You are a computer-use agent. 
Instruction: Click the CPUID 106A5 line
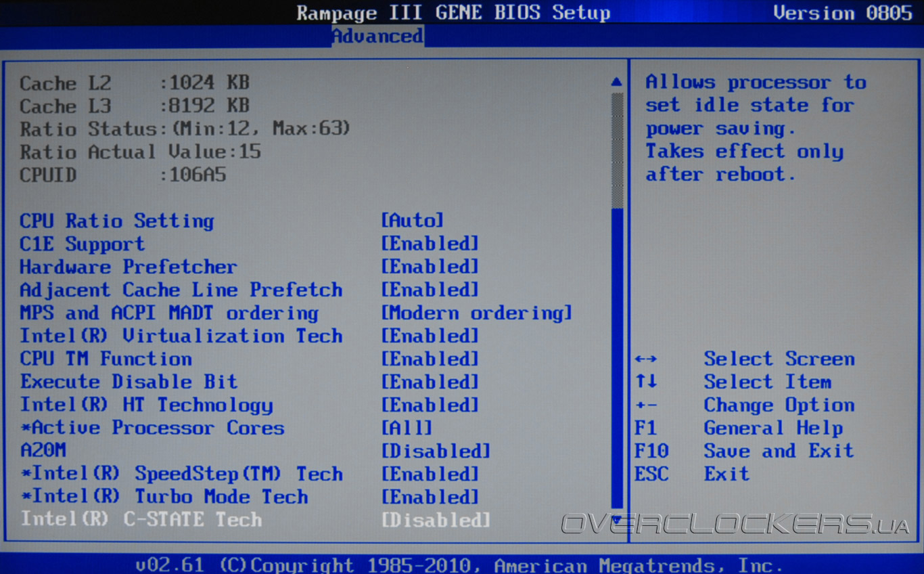click(122, 175)
